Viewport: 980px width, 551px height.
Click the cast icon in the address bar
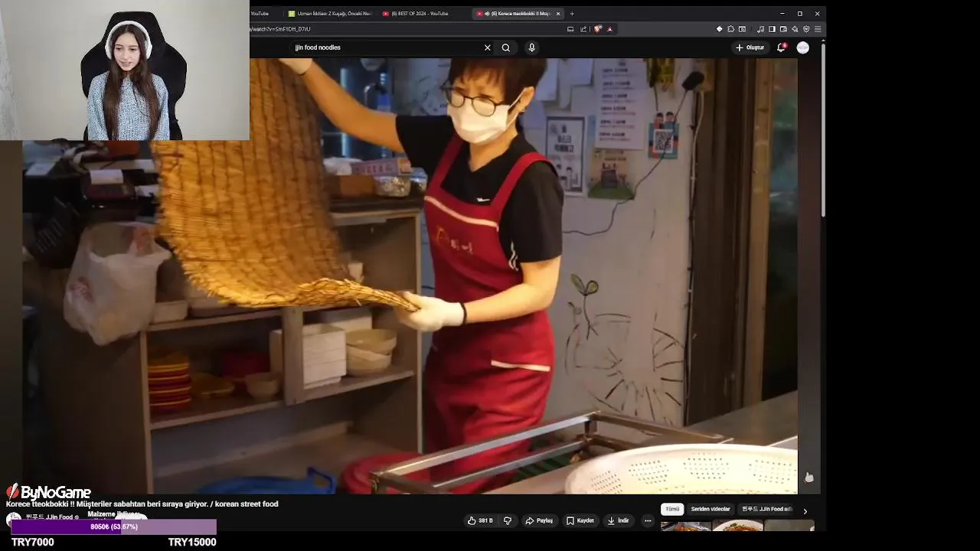[x=570, y=29]
